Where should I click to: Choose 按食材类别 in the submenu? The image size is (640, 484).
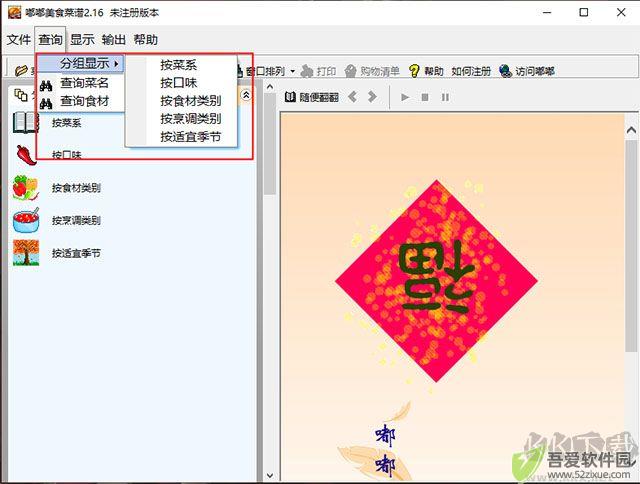191,101
